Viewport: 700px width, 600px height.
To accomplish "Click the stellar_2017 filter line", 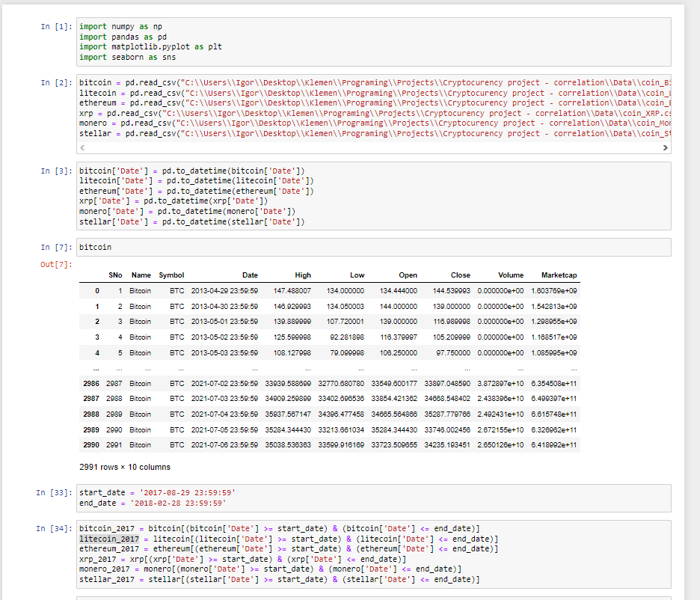I will click(x=279, y=579).
